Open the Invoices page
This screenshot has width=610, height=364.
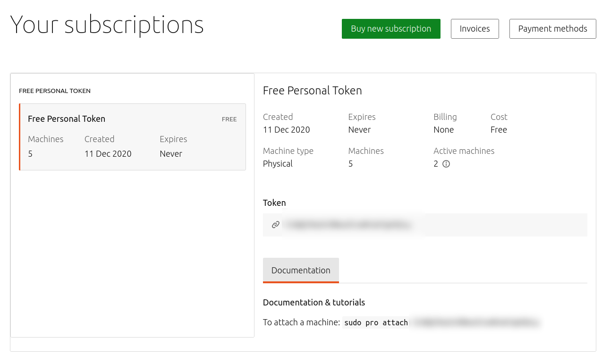tap(474, 29)
